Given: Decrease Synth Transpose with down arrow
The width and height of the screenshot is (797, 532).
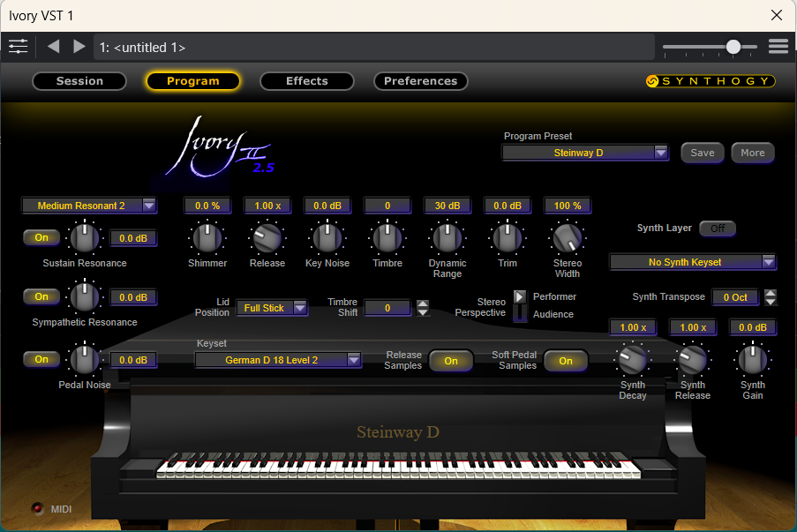Looking at the screenshot, I should pos(771,302).
